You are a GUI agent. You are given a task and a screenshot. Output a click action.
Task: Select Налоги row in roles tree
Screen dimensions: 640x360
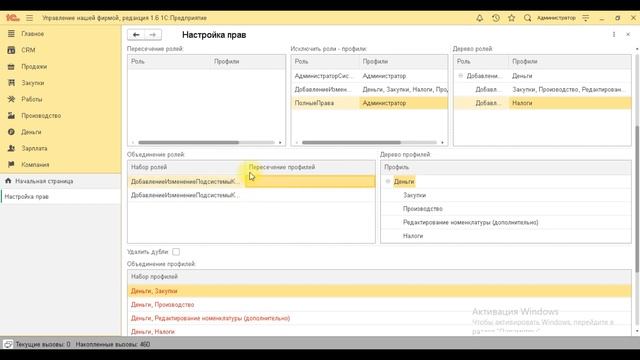point(542,103)
